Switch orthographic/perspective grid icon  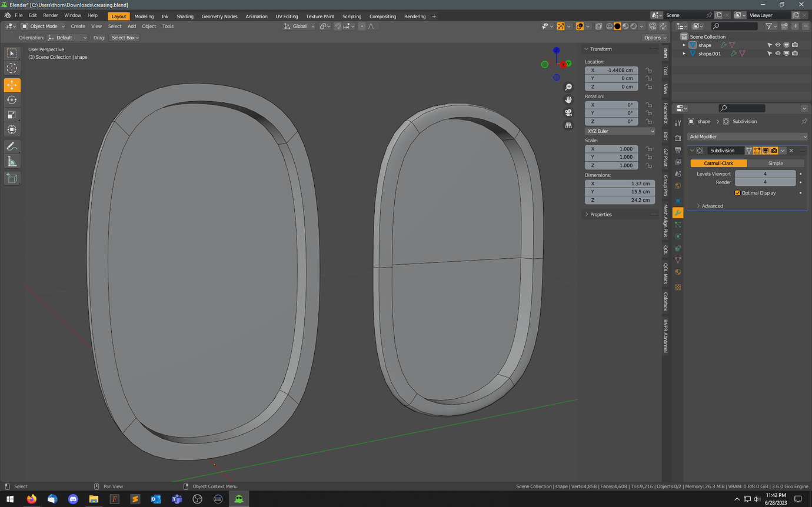point(568,125)
